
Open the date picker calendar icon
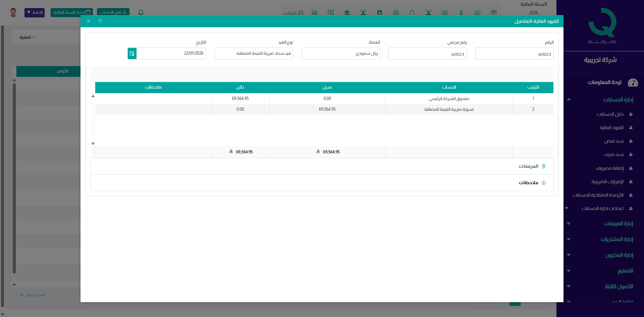click(x=132, y=53)
